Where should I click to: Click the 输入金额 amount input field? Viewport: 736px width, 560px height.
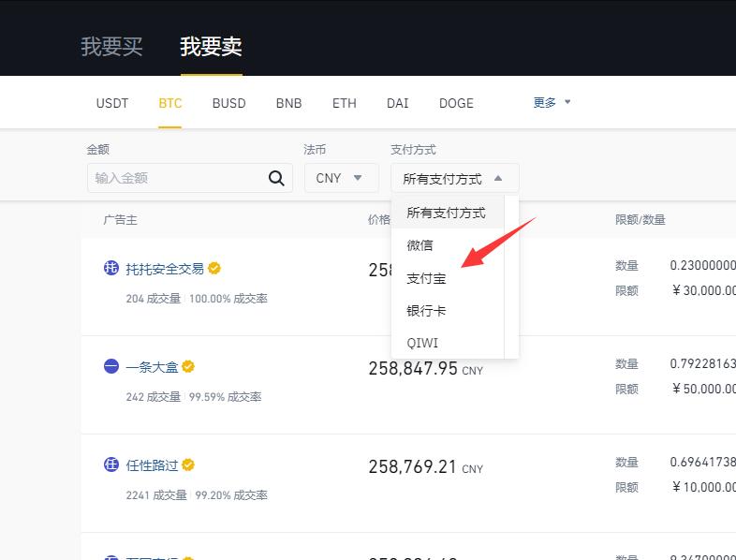190,178
